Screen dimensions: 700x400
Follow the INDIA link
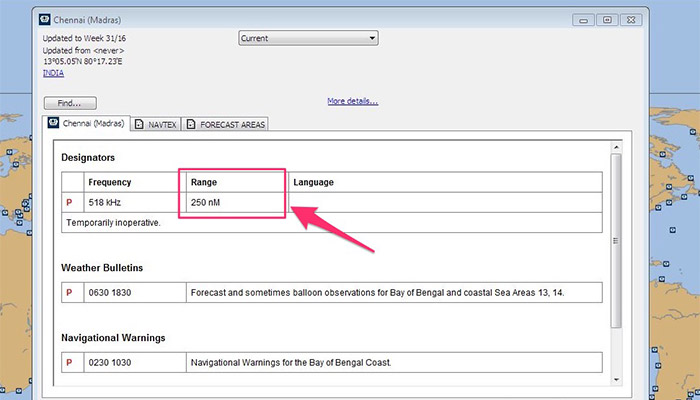(54, 72)
